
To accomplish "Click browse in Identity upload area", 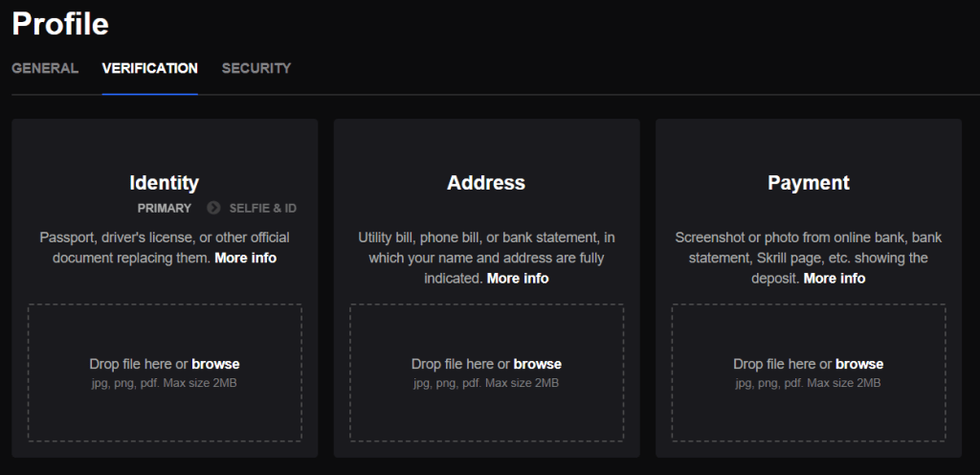I will (x=215, y=364).
